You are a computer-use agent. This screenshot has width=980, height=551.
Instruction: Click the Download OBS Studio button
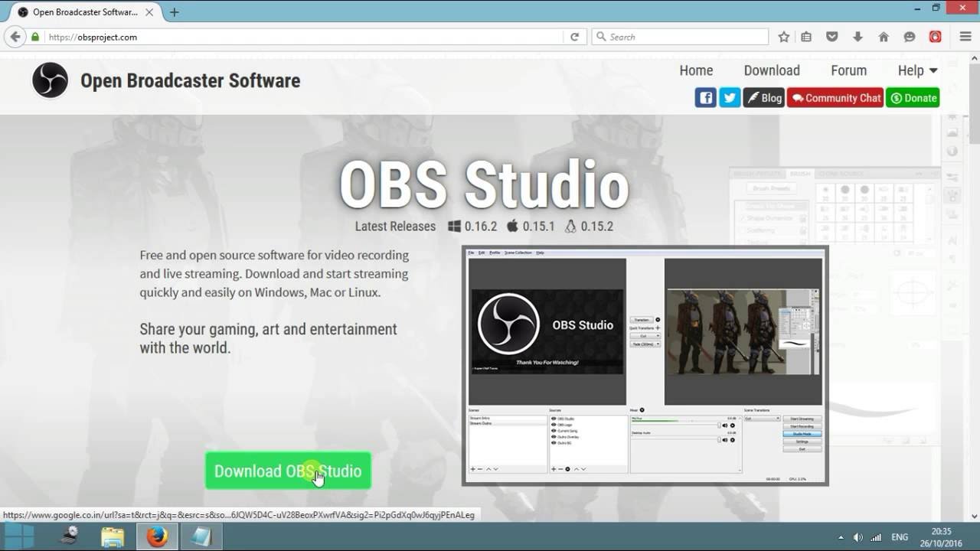coord(288,471)
